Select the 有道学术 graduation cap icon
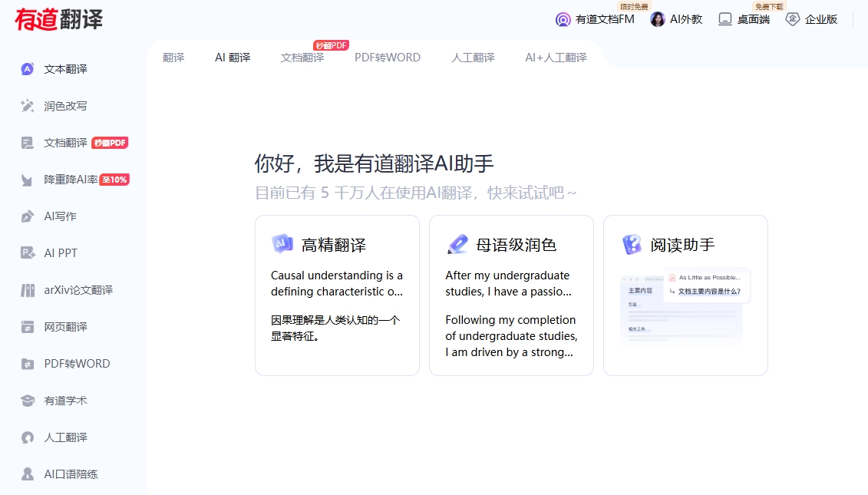The height and width of the screenshot is (495, 868). click(x=28, y=401)
